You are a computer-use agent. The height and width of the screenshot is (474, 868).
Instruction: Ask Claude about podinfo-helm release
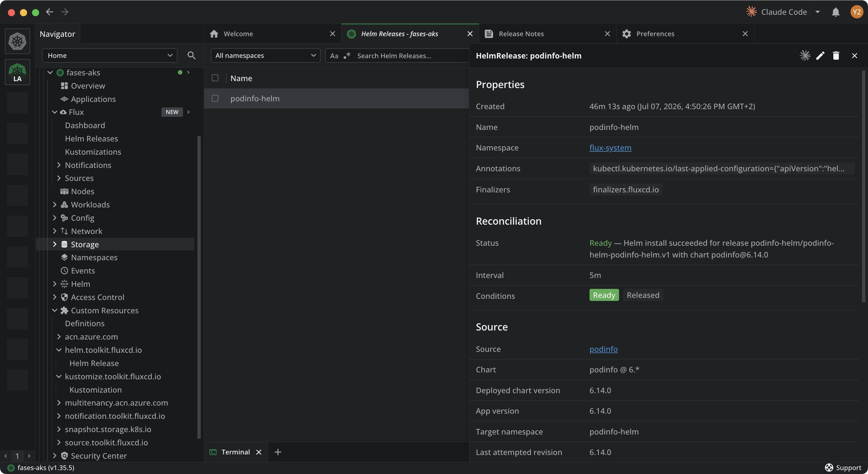pyautogui.click(x=805, y=55)
